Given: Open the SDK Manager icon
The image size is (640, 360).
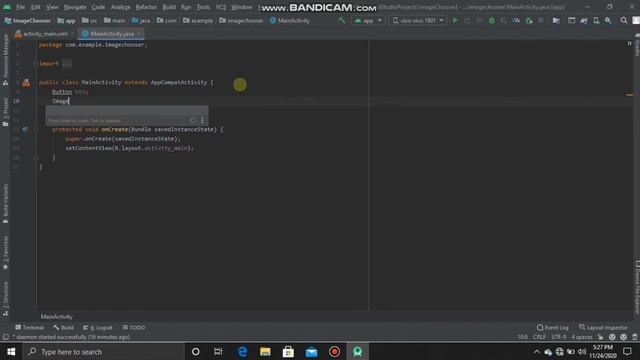Looking at the screenshot, I should pos(609,20).
